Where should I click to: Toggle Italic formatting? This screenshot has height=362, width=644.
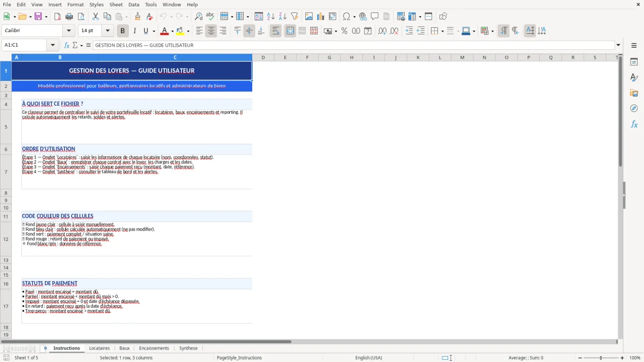point(134,31)
